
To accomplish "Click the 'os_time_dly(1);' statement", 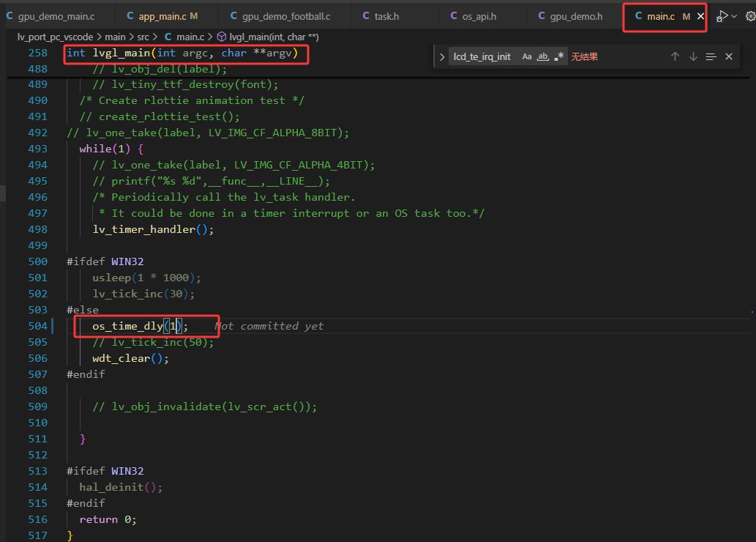I will pos(141,326).
